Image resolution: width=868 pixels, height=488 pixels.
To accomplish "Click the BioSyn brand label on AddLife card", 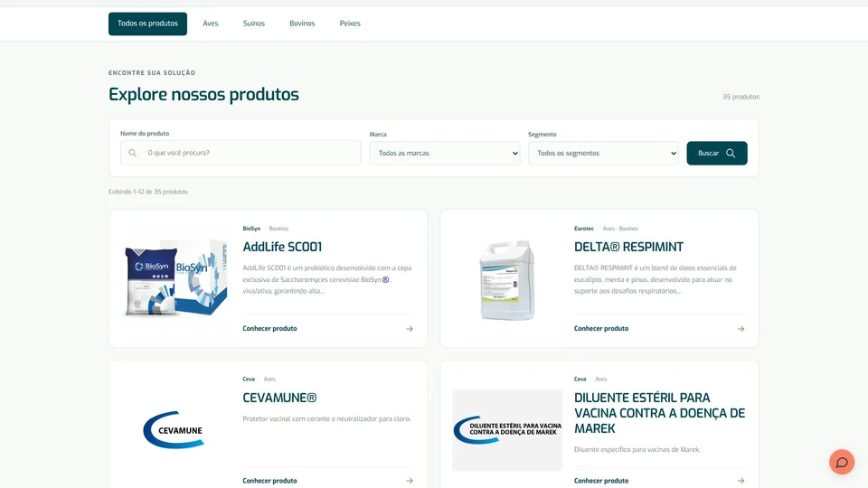I will tap(251, 229).
